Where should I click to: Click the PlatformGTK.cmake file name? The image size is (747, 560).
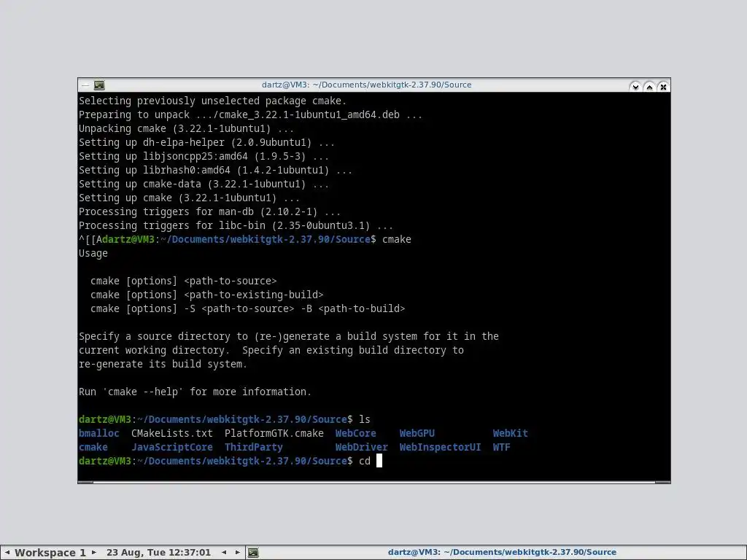[x=274, y=433]
